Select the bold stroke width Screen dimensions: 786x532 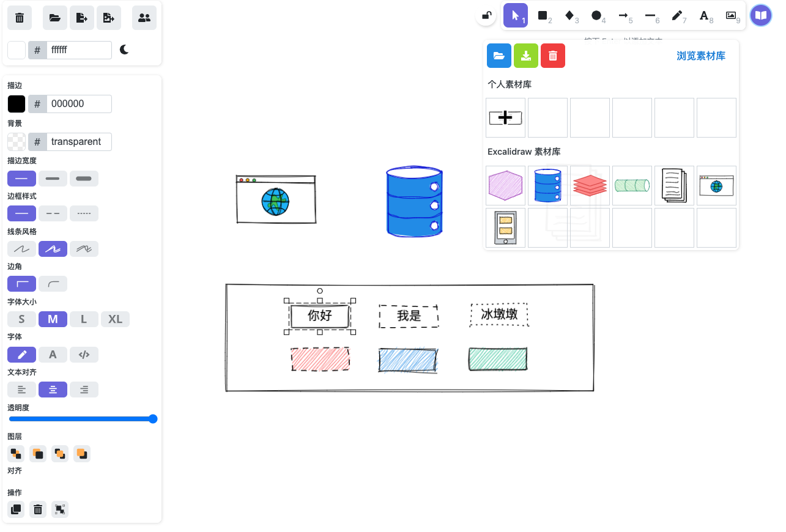tap(53, 179)
